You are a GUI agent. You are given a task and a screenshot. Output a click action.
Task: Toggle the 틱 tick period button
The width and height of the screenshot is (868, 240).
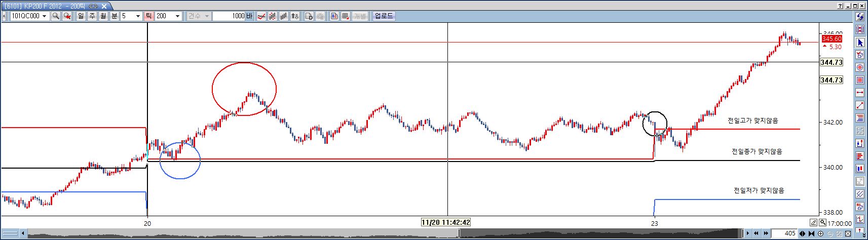tap(149, 16)
